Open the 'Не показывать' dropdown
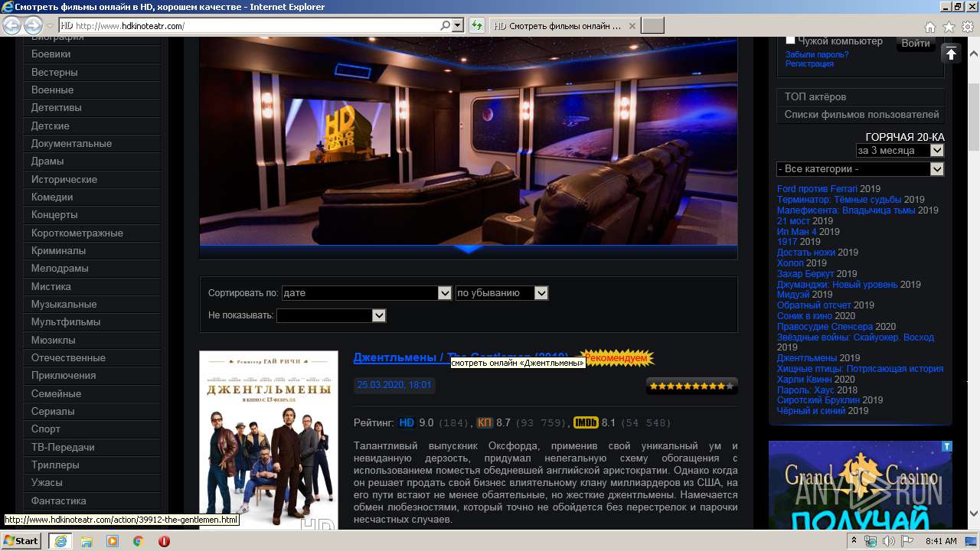980x551 pixels. coord(331,315)
